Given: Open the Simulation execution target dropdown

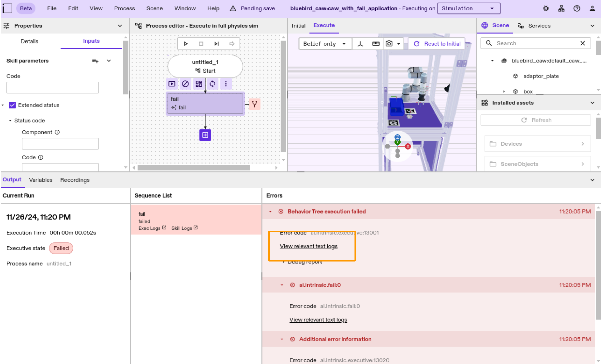Looking at the screenshot, I should coord(469,8).
